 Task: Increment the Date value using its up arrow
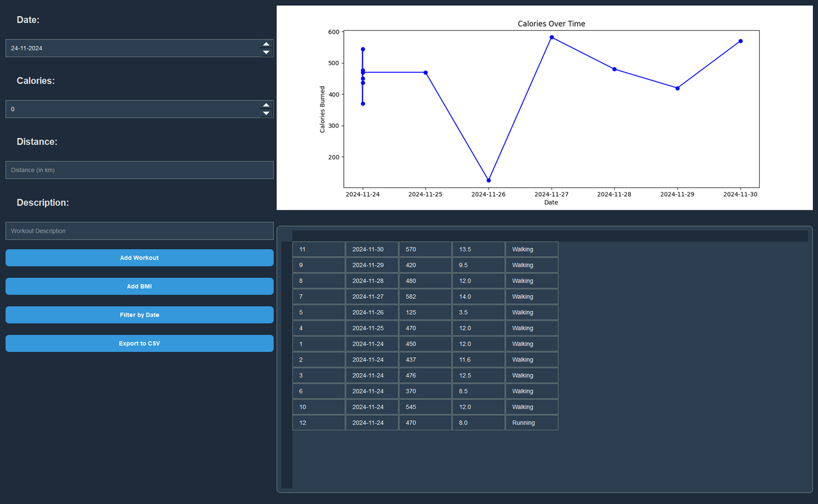(x=266, y=44)
